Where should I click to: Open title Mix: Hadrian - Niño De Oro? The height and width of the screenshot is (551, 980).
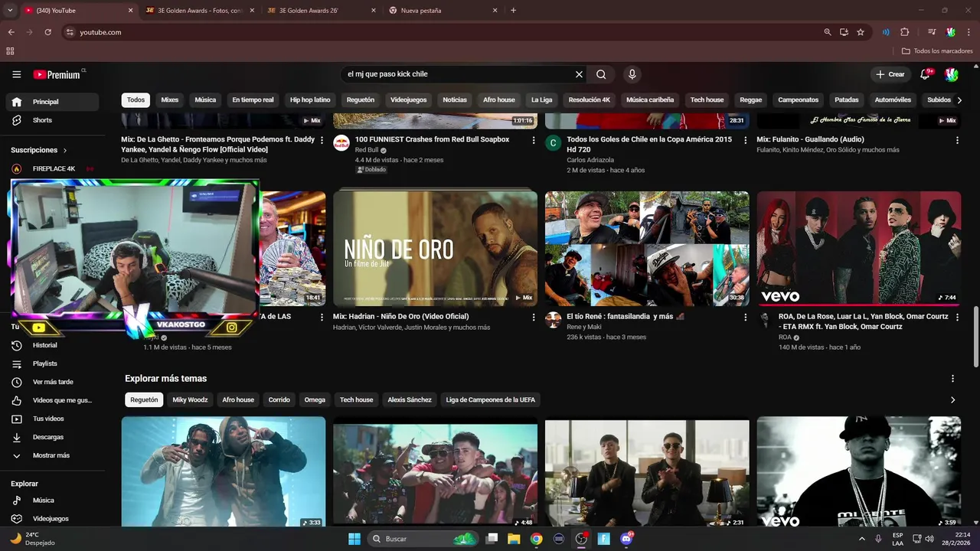click(x=400, y=316)
